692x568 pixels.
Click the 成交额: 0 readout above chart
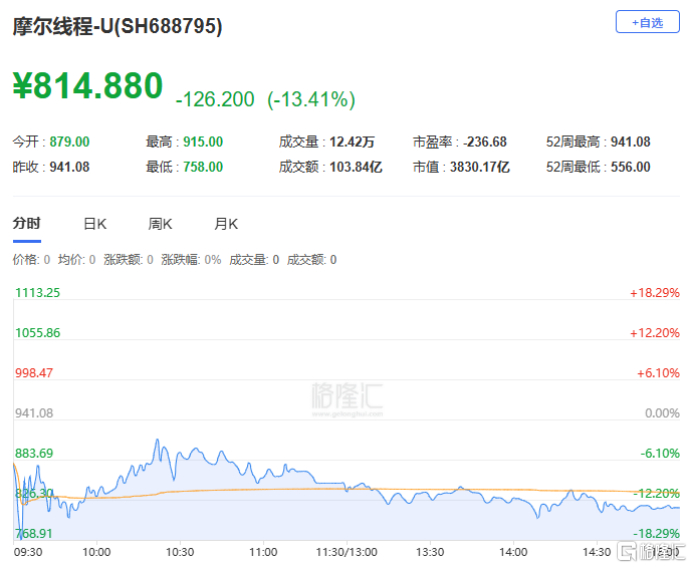coord(312,260)
